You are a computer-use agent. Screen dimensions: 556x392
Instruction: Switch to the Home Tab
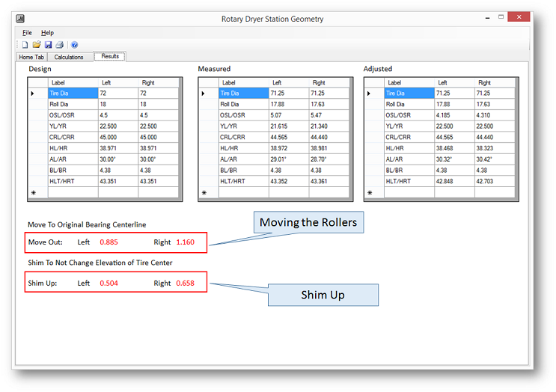click(31, 57)
